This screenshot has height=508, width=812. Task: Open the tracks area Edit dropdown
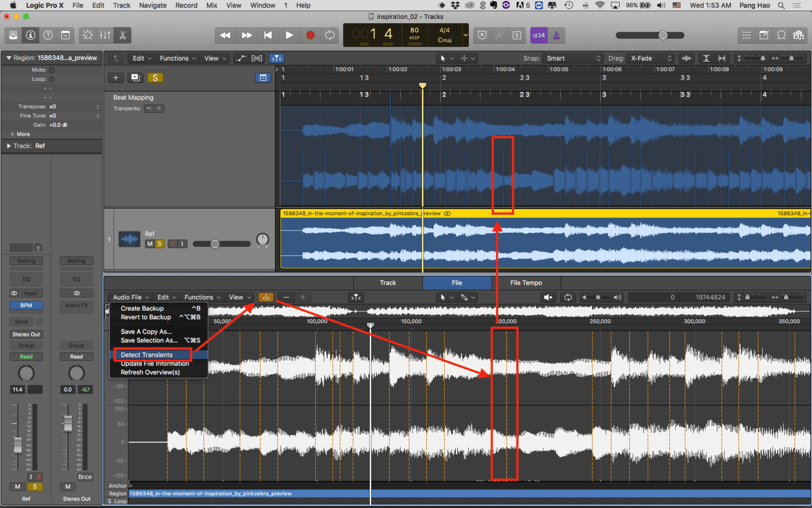(142, 58)
